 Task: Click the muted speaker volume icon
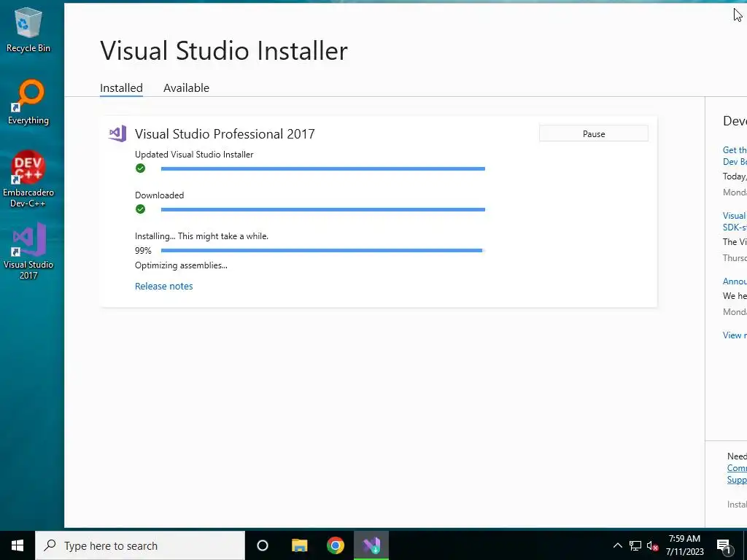[x=652, y=545]
